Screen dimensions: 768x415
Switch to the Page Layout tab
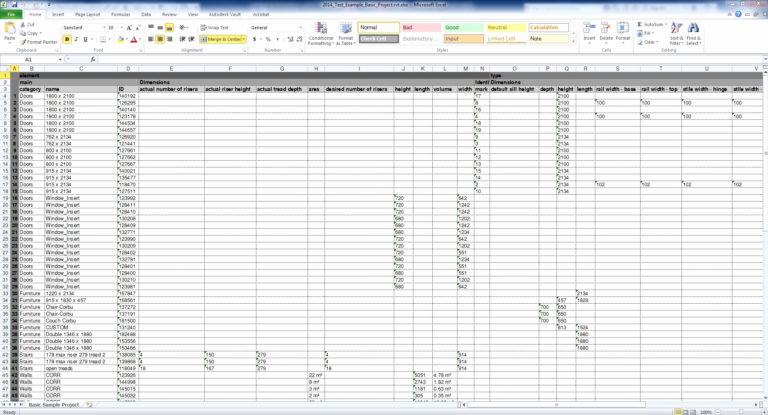click(87, 15)
